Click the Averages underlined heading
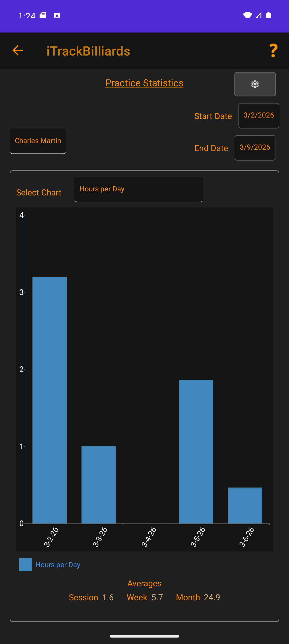289x644 pixels. [x=144, y=583]
